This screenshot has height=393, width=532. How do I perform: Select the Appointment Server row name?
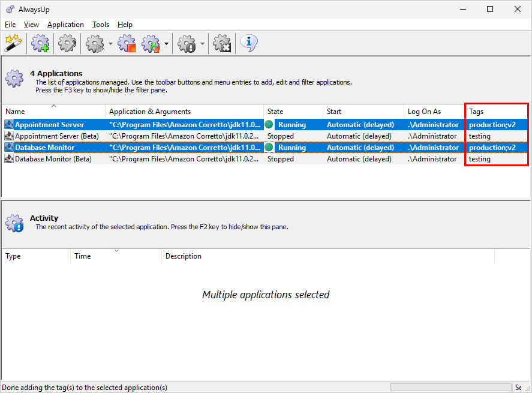(x=49, y=125)
